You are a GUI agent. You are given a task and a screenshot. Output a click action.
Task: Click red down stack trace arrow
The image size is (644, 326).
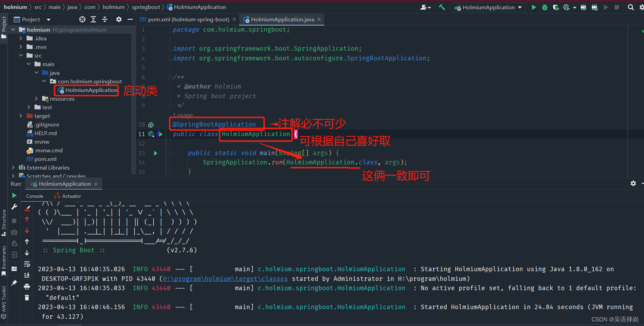point(27,231)
